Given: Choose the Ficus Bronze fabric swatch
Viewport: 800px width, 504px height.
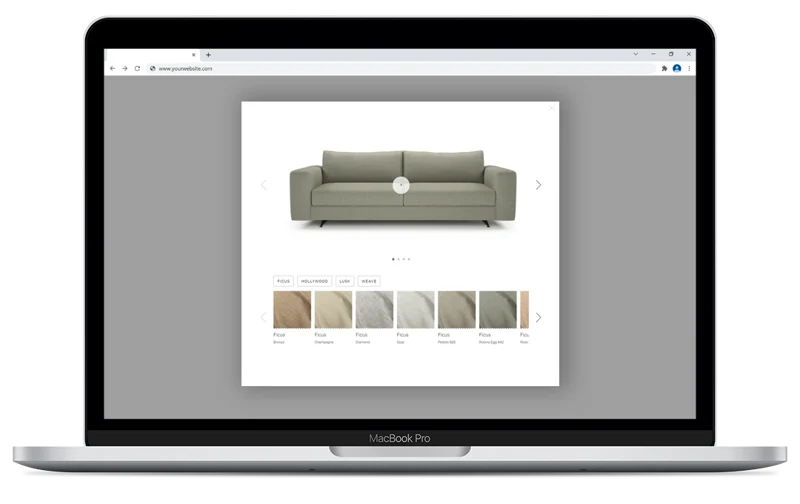Looking at the screenshot, I should (x=292, y=310).
